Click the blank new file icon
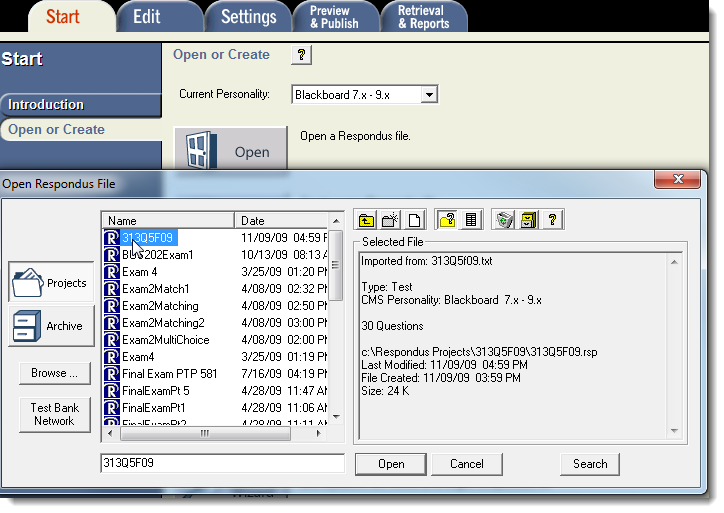Viewport: 724px width, 513px height. 414,220
